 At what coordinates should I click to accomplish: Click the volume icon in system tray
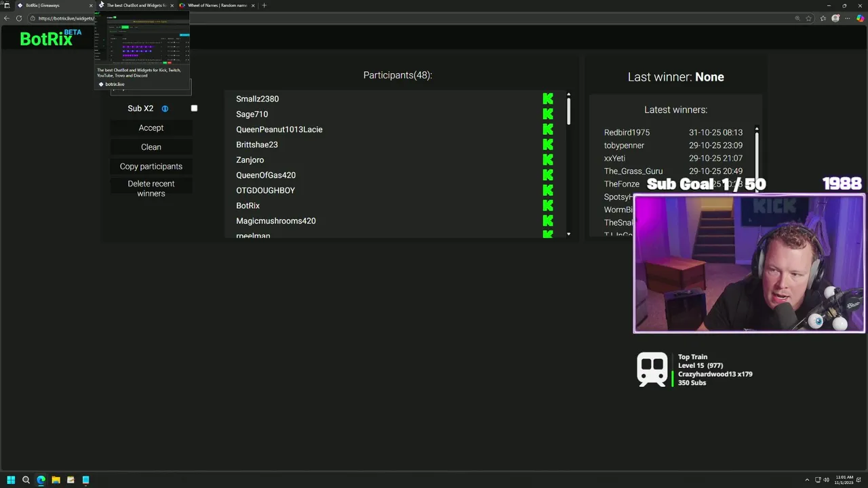click(827, 480)
